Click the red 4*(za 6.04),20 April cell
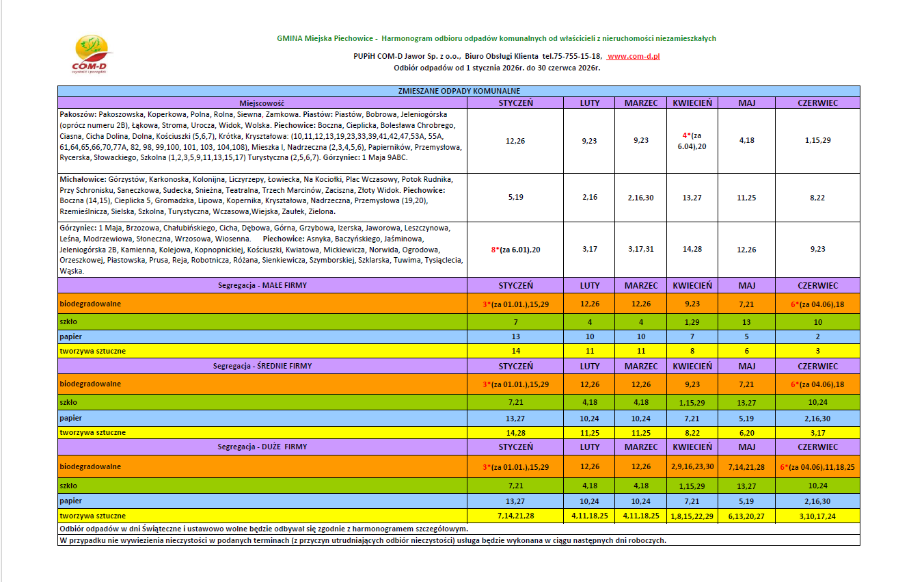This screenshot has height=582, width=924. (692, 140)
